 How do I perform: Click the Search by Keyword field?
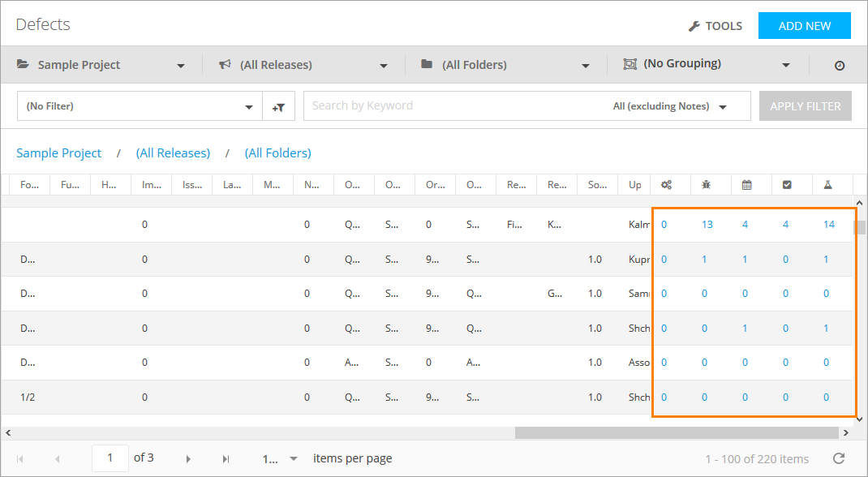[454, 105]
